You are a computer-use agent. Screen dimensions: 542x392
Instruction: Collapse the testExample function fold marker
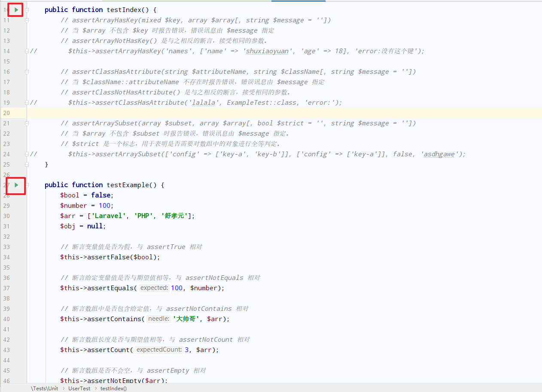(x=27, y=185)
